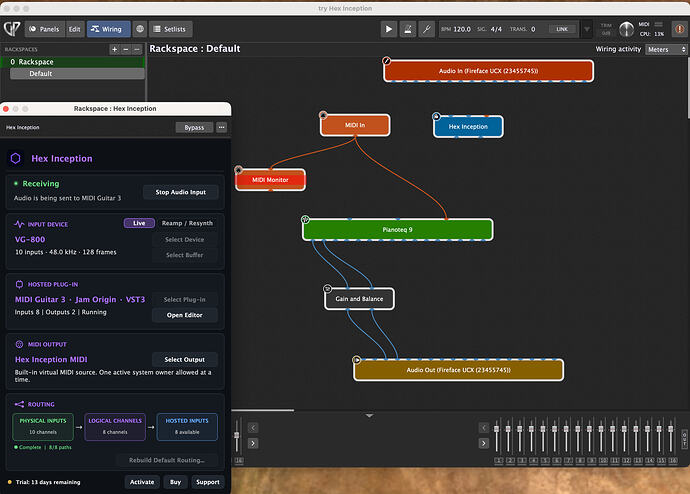Click the Gig Performer logo icon

click(12, 29)
